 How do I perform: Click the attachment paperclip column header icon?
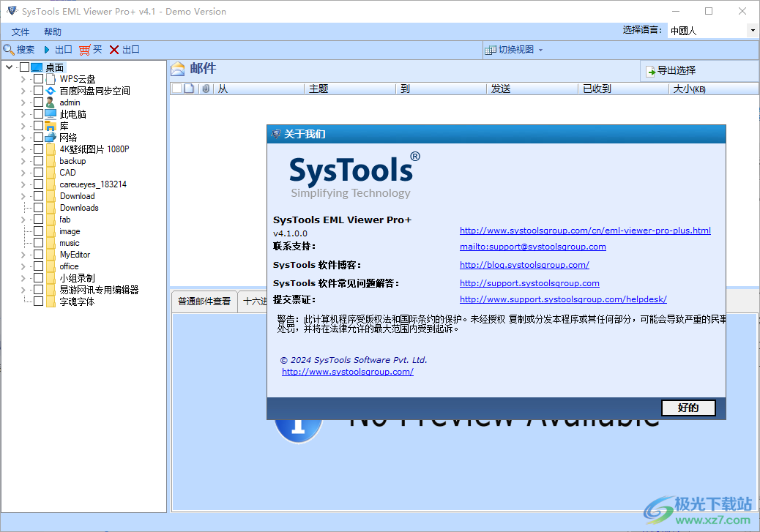[x=206, y=88]
